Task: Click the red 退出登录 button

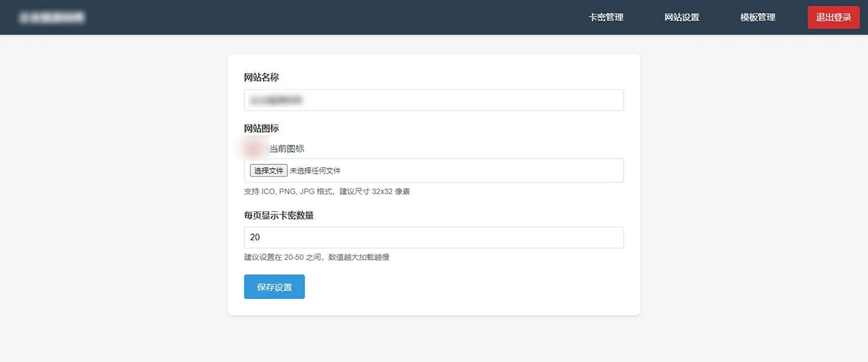Action: point(833,17)
